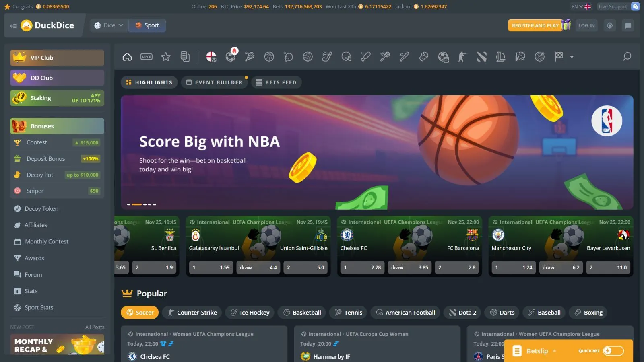Open the Affiliates page
Screen dimensions: 644x362
click(x=36, y=225)
